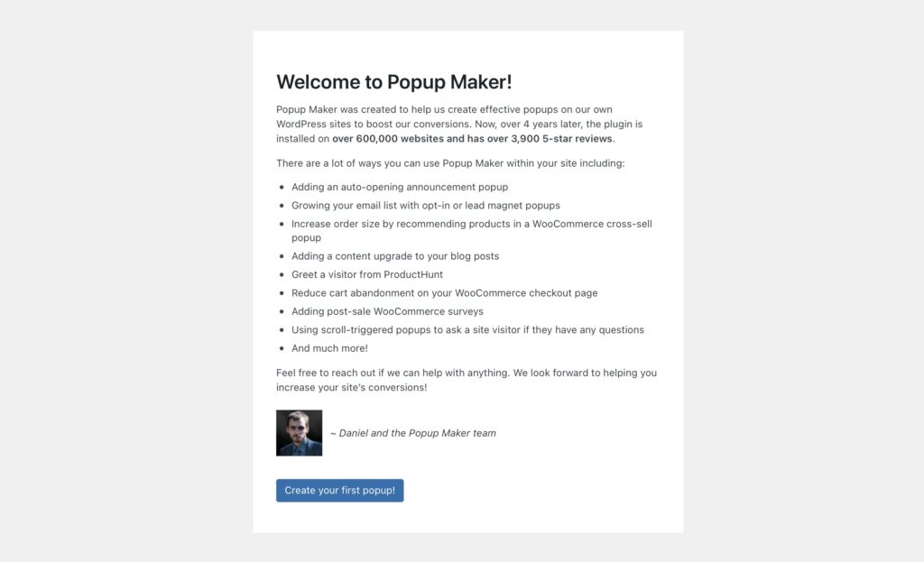Screen dimensions: 924x562
Task: Click the "Growing your email list" bullet item
Action: [425, 206]
